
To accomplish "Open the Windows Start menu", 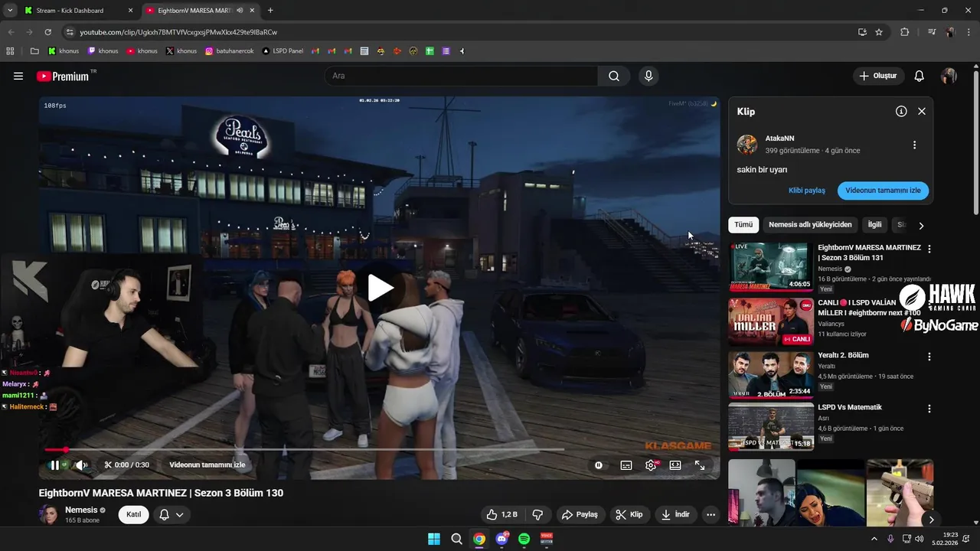I will coord(434,539).
